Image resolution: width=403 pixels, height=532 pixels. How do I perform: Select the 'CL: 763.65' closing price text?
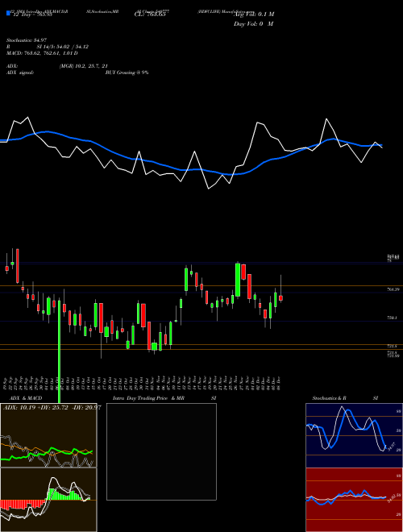coord(150,15)
